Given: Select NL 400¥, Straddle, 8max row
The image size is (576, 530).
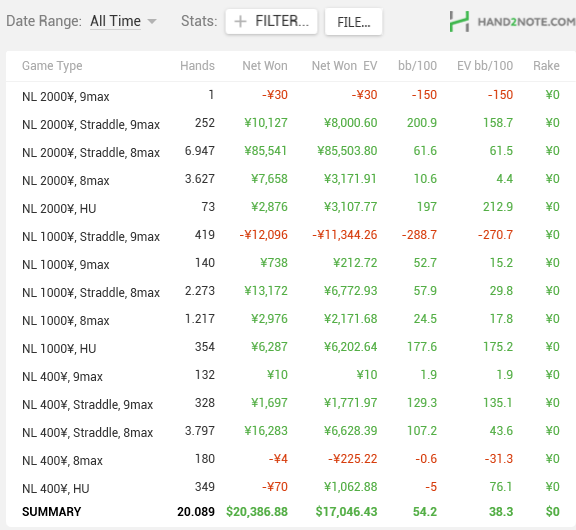Looking at the screenshot, I should pos(291,431).
